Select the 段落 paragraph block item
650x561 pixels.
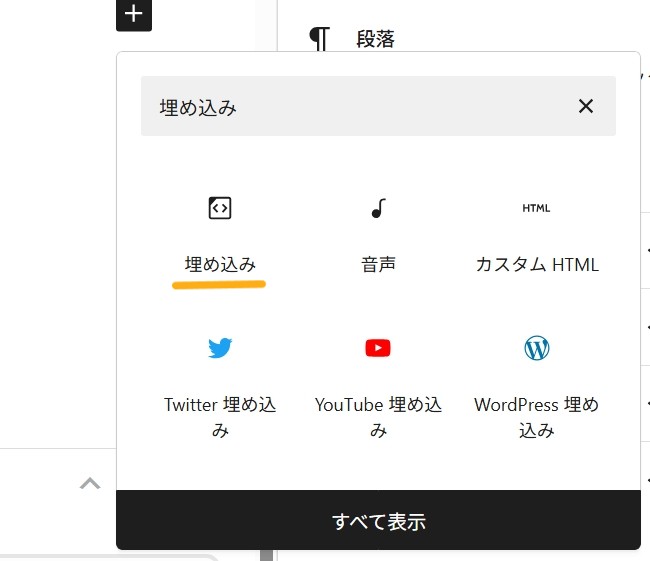point(375,39)
